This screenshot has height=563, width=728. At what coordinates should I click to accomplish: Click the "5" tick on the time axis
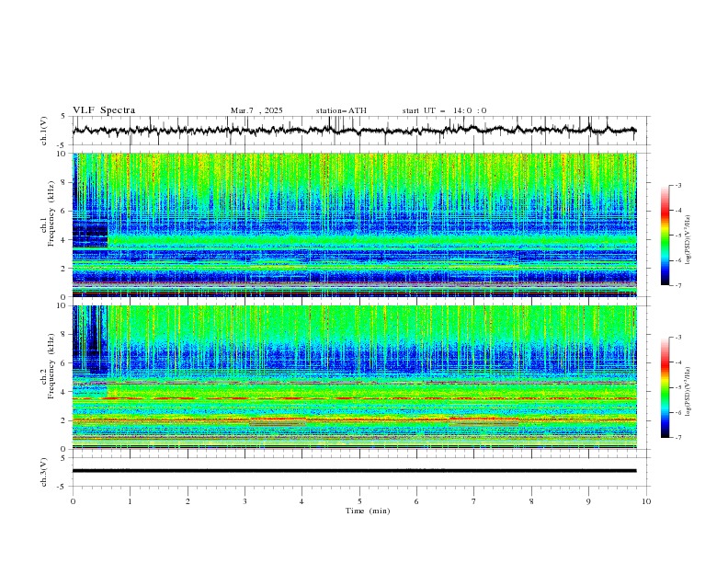pos(359,501)
